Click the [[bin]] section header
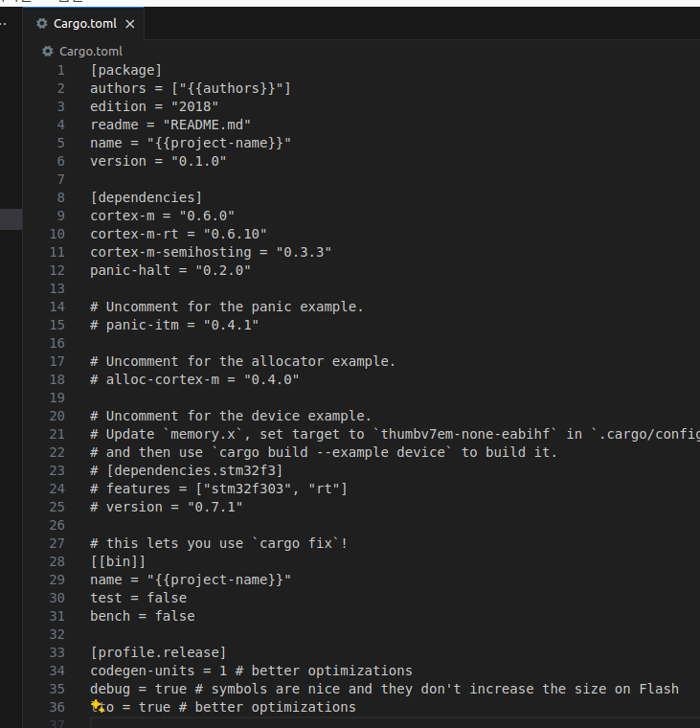Image resolution: width=700 pixels, height=728 pixels. pos(118,561)
